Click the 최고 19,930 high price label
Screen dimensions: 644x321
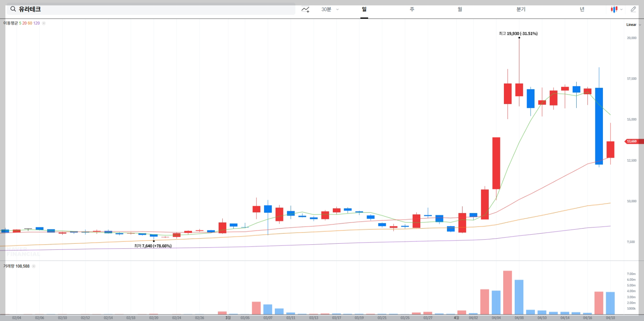(x=518, y=33)
